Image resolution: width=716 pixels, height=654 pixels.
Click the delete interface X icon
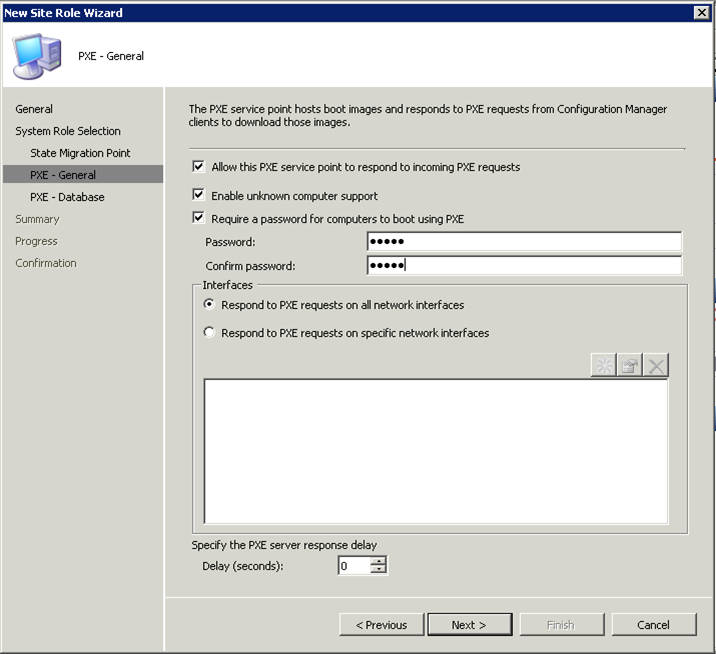click(x=656, y=365)
